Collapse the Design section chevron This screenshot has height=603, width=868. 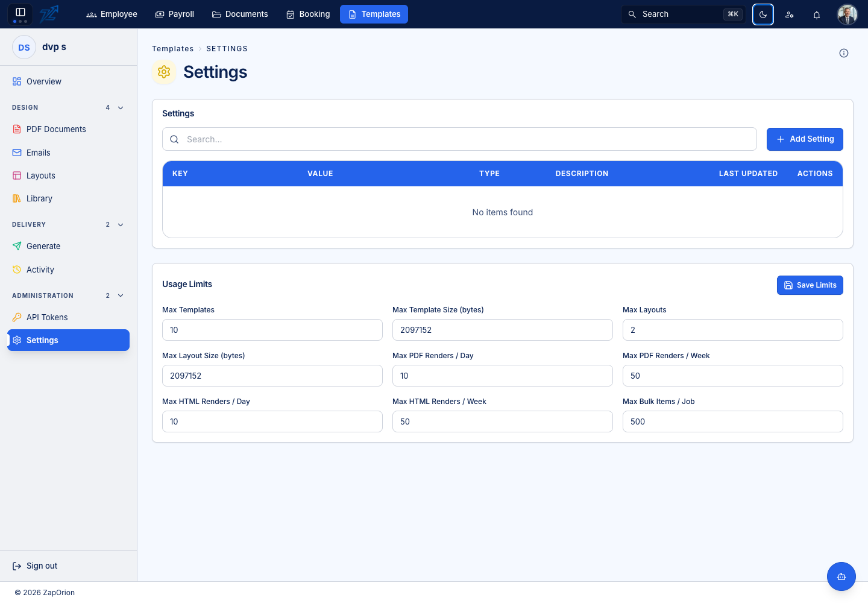point(121,108)
